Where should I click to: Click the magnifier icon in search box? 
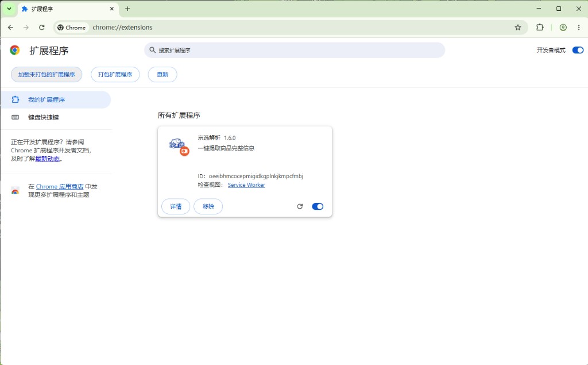[x=152, y=50]
